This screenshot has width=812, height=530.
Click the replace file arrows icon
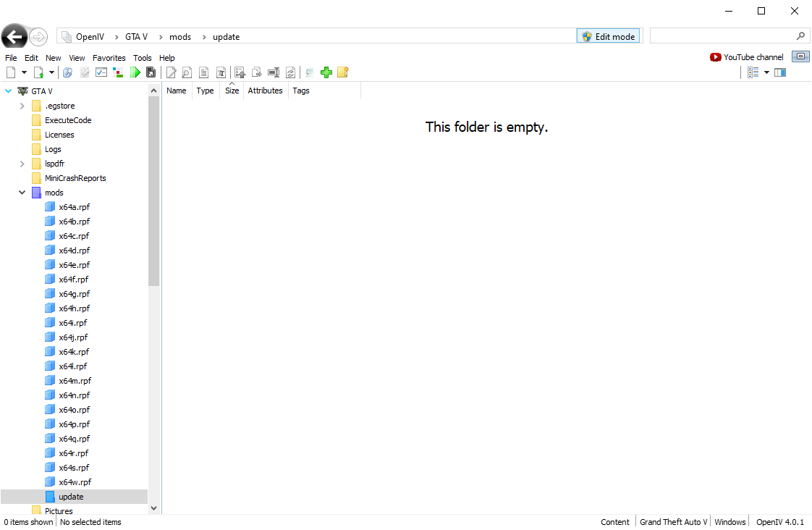pyautogui.click(x=290, y=72)
